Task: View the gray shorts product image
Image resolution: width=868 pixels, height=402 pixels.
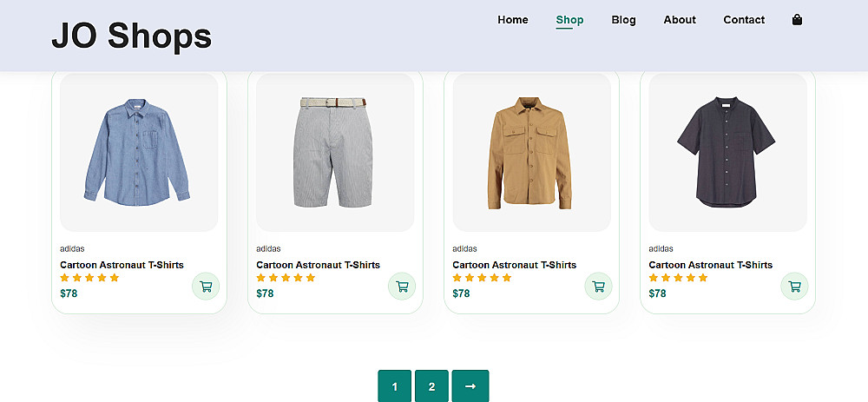Action: (335, 152)
